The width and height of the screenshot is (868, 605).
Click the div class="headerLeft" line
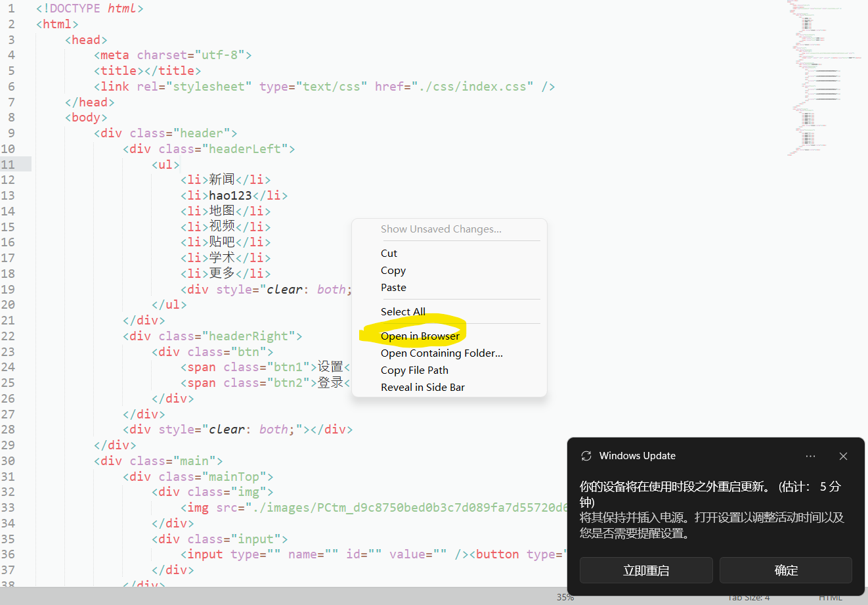point(209,148)
